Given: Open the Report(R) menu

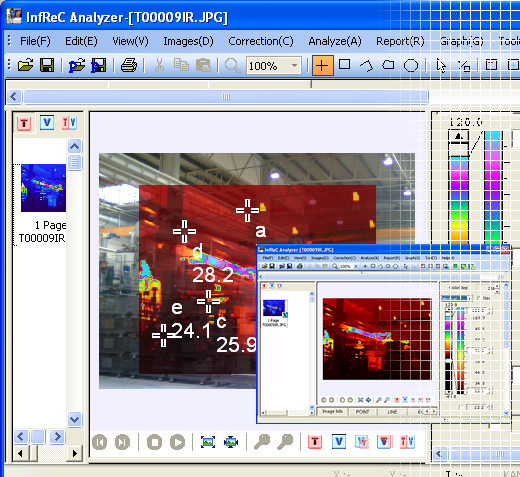Looking at the screenshot, I should [400, 41].
